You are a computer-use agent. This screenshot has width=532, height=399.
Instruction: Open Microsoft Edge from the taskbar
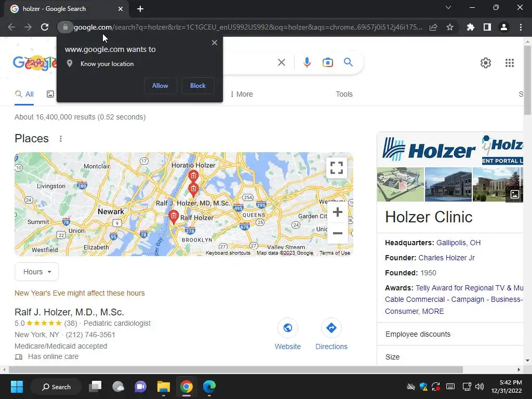point(209,387)
